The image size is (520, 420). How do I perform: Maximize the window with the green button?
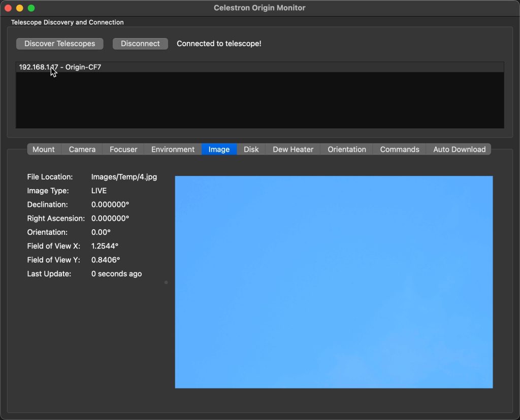click(x=31, y=8)
